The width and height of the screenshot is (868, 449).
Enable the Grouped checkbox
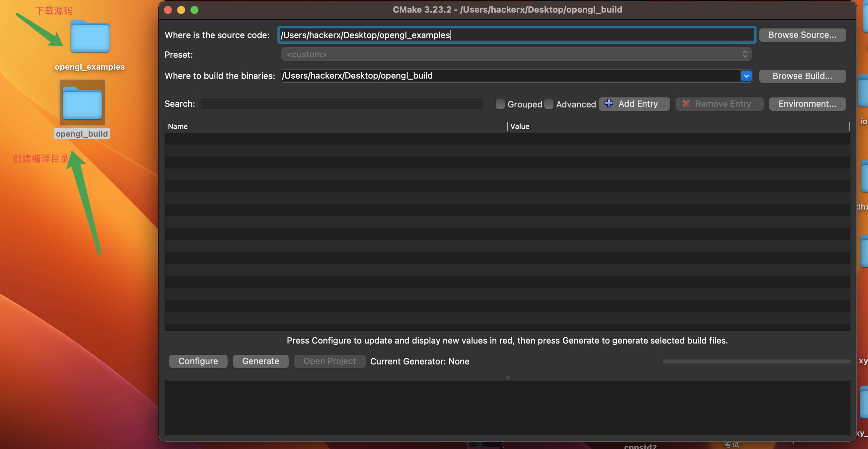click(x=500, y=104)
